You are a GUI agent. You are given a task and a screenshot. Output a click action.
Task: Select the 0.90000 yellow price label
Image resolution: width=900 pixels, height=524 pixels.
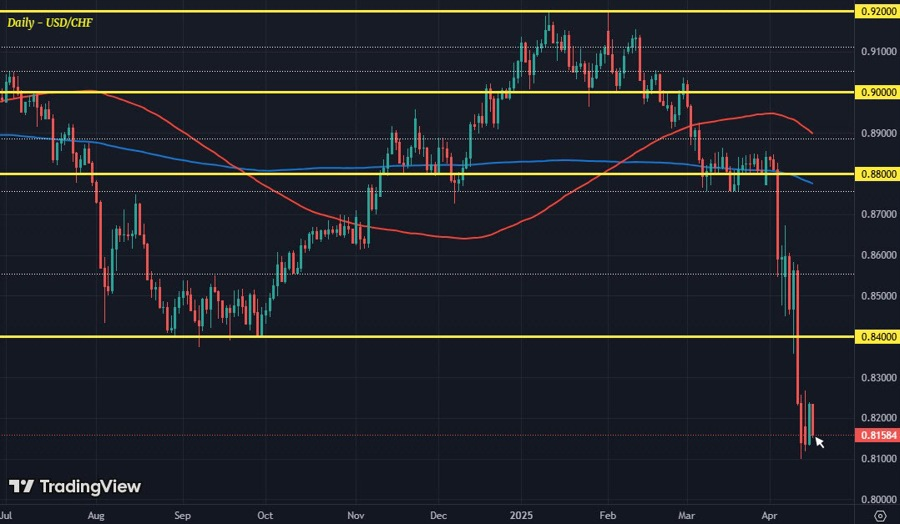876,92
